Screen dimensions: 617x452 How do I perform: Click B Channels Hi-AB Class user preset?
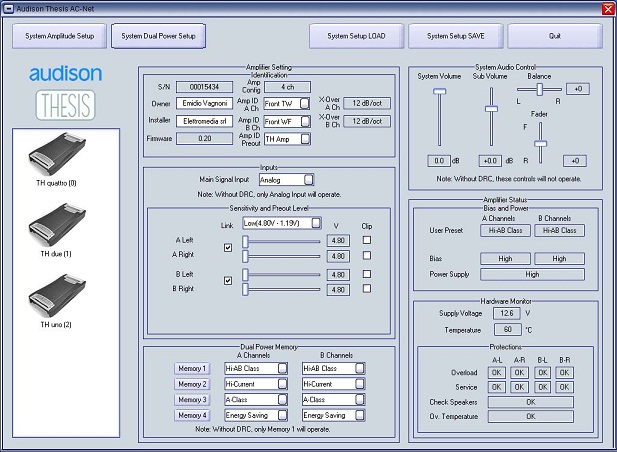coord(560,231)
